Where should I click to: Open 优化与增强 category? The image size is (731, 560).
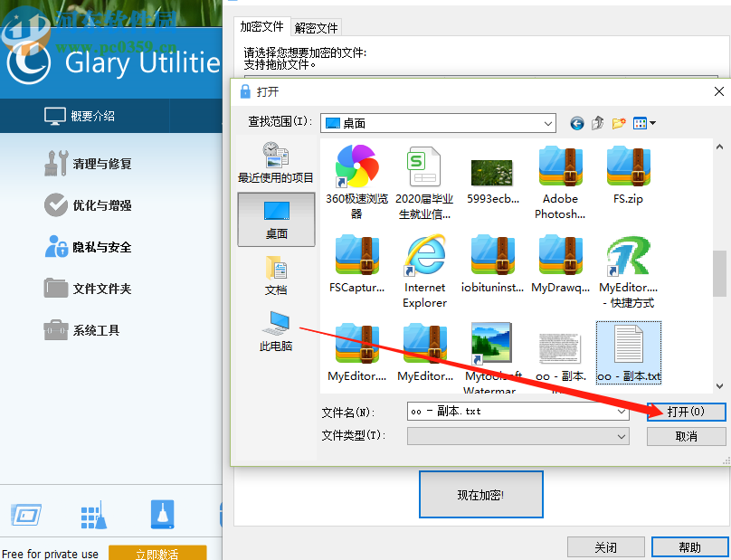pos(89,204)
